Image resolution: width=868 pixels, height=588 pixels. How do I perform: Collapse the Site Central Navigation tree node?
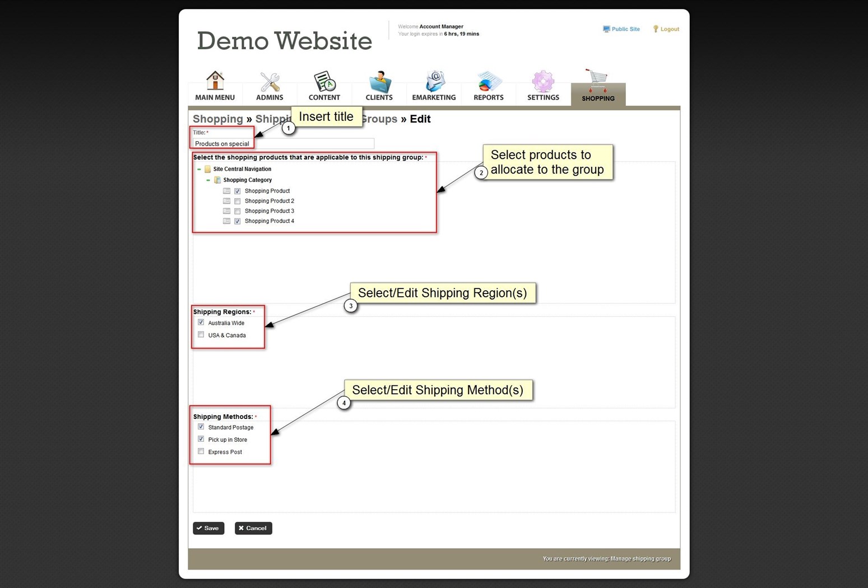click(x=199, y=169)
